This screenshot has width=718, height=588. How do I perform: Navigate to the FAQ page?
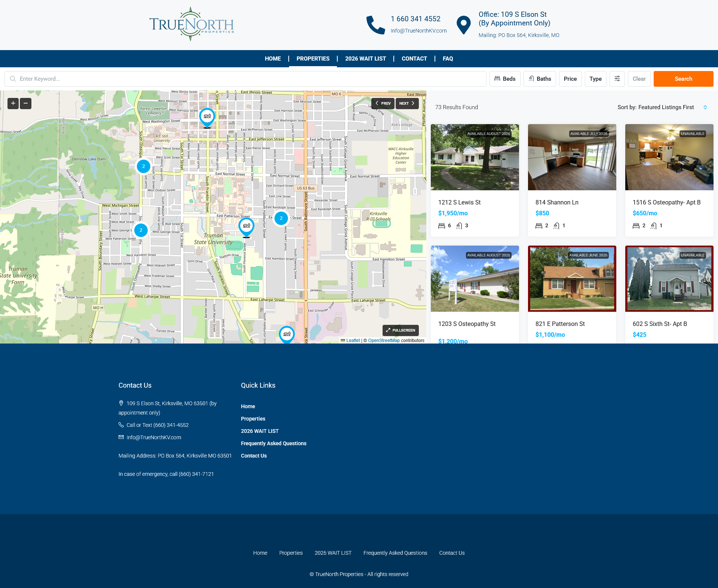pyautogui.click(x=448, y=59)
